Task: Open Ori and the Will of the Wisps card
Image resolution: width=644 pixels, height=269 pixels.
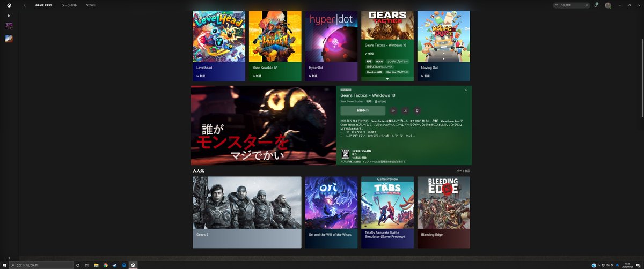Action: [331, 212]
